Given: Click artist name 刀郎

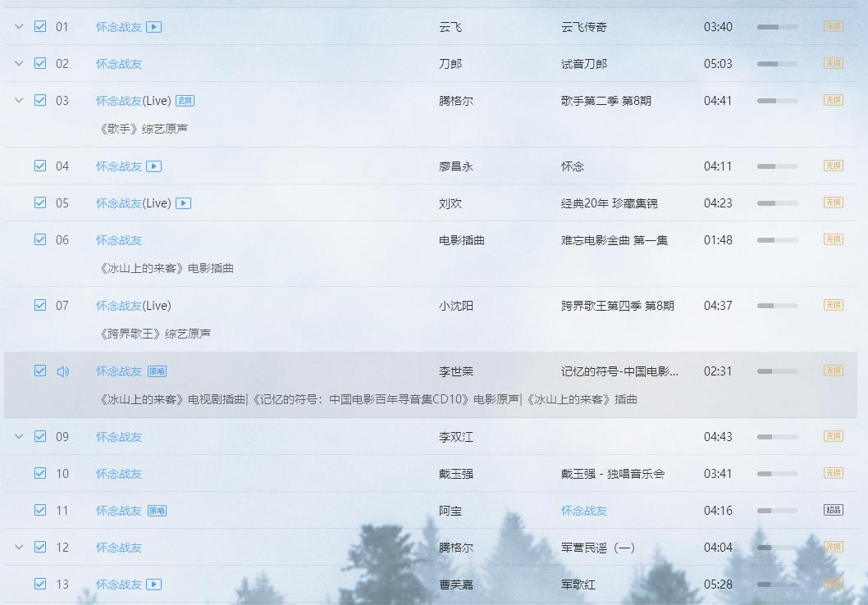Looking at the screenshot, I should (450, 64).
